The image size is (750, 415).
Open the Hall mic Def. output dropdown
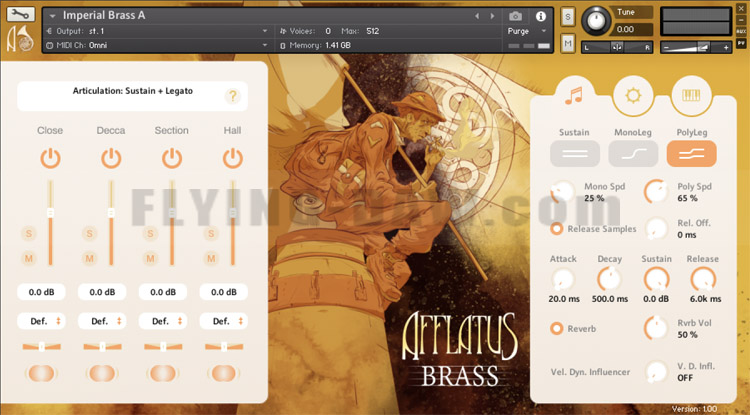223,321
